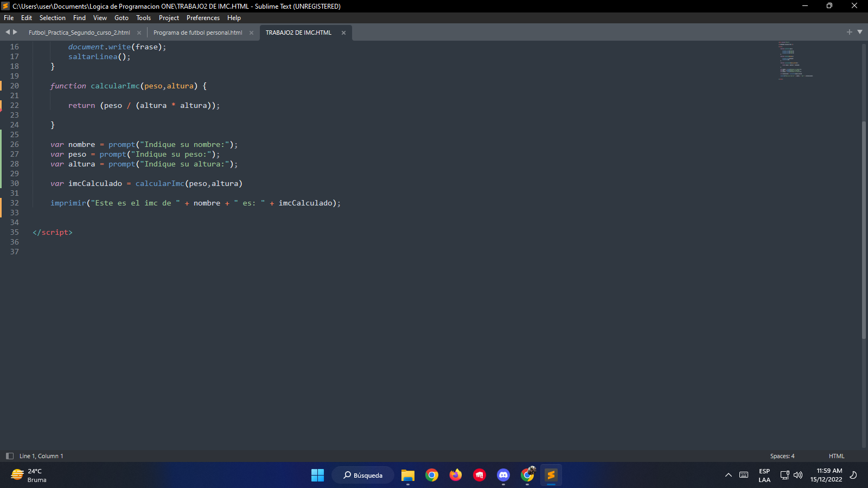Toggle the side bar icon in status bar
868x488 pixels.
click(9, 456)
